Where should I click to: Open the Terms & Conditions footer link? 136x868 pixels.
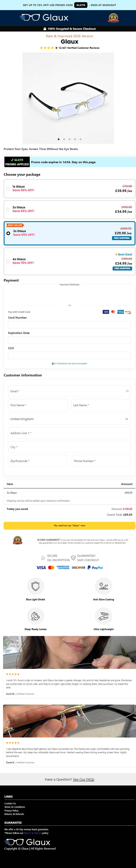click(x=14, y=807)
